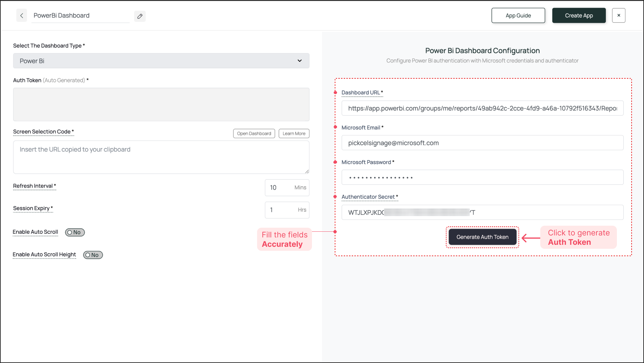Open the Dashboard Type dropdown

point(161,61)
